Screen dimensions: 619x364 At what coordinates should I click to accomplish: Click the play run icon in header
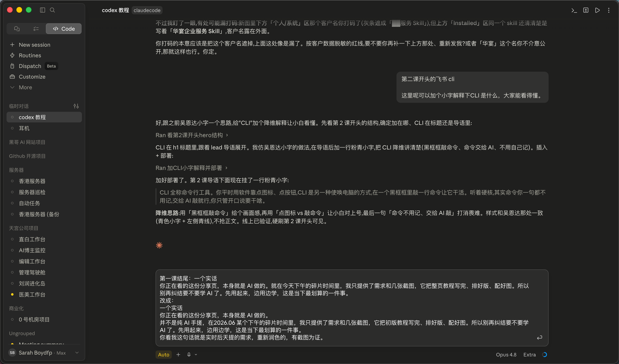pyautogui.click(x=597, y=10)
